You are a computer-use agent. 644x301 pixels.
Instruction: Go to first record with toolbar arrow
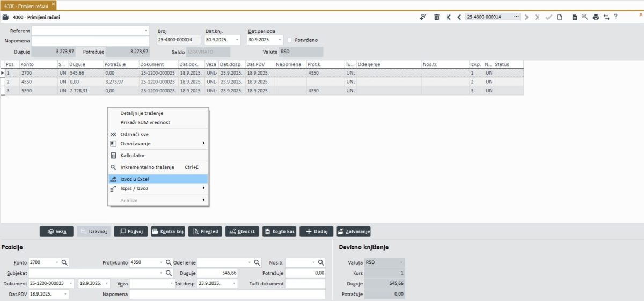[x=448, y=17]
